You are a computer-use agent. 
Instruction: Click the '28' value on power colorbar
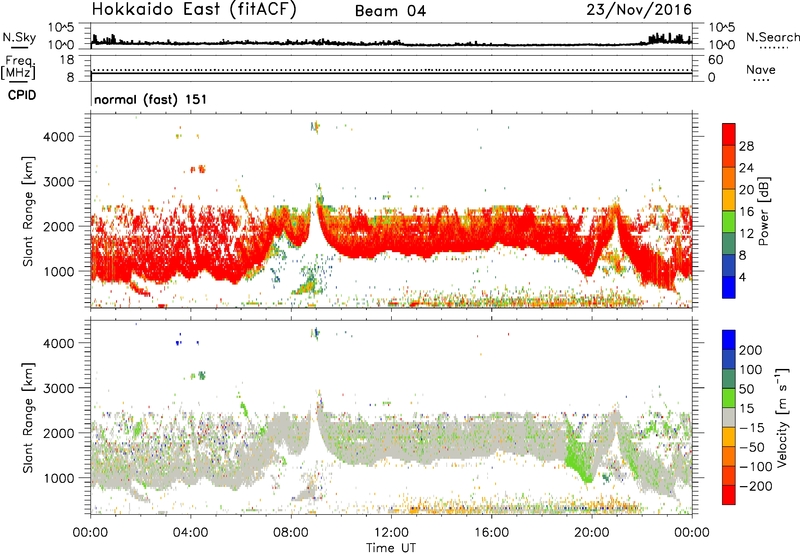click(746, 146)
